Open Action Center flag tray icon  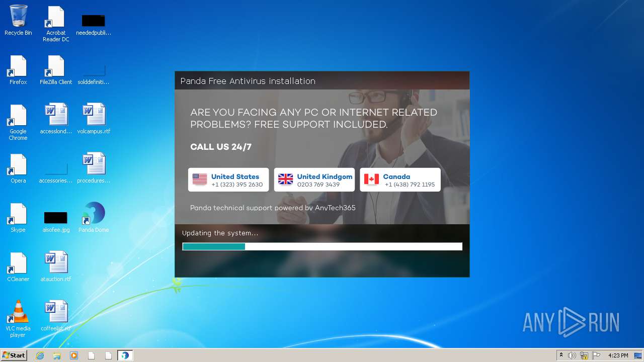[596, 355]
